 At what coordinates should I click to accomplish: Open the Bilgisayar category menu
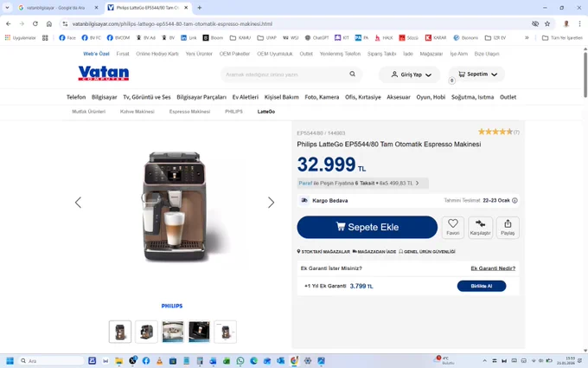pyautogui.click(x=105, y=97)
